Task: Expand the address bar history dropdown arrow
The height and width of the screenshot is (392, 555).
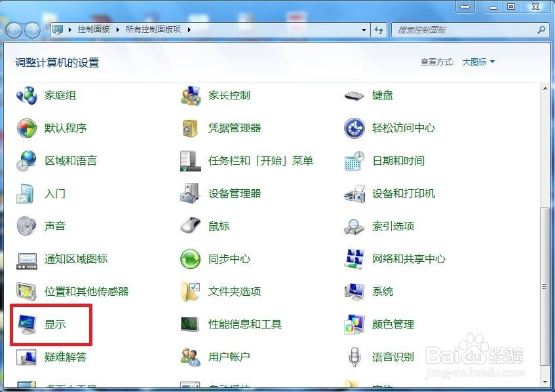Action: click(x=364, y=30)
